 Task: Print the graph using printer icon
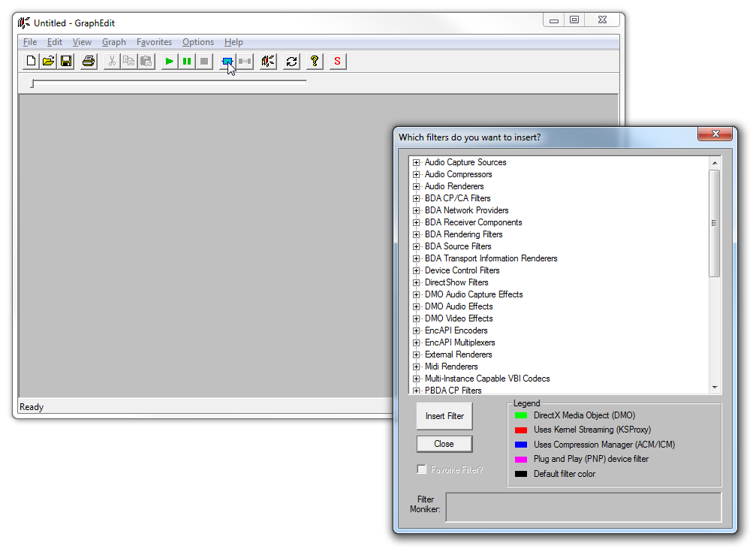(89, 62)
